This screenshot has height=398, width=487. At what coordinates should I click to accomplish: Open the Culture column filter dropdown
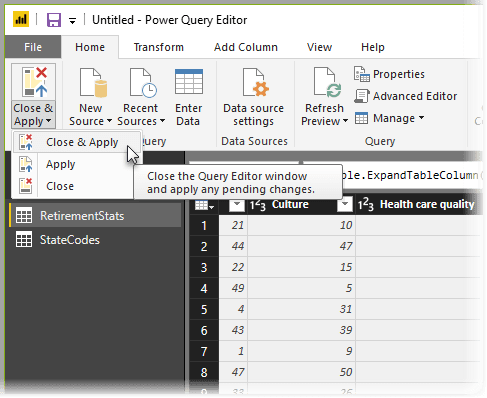click(x=345, y=204)
